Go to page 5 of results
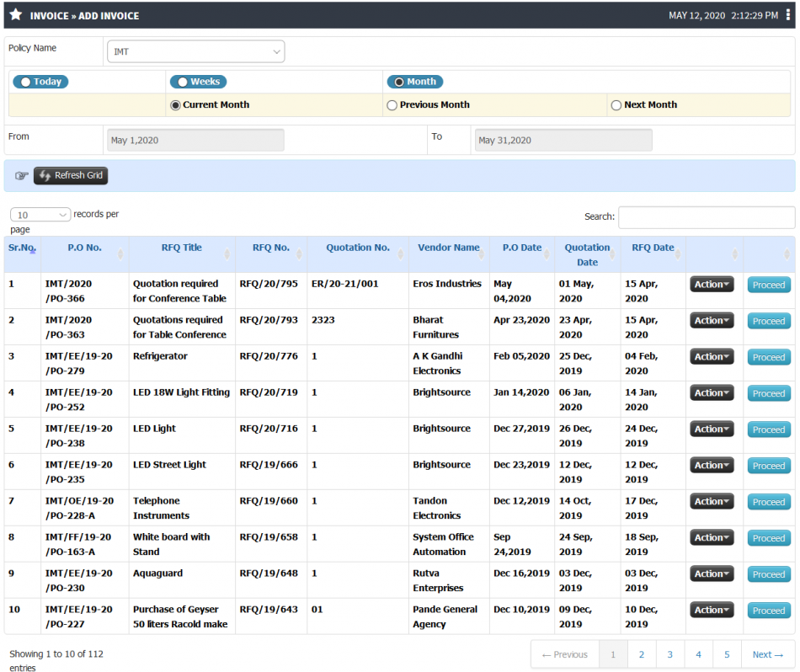 tap(727, 654)
